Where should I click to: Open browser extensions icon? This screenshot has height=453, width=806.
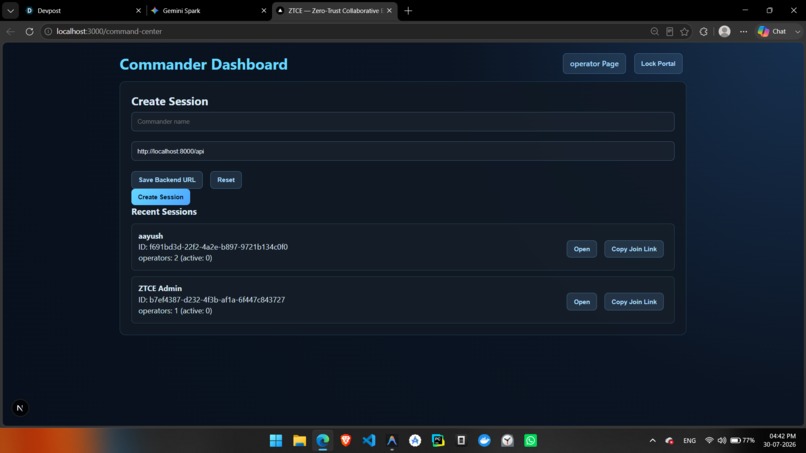pyautogui.click(x=703, y=31)
